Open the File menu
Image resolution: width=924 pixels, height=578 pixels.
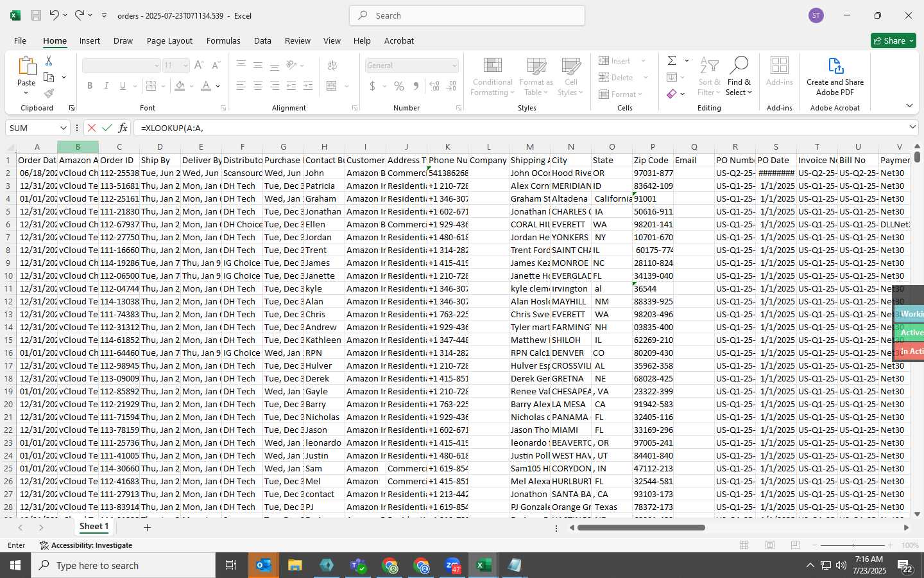[x=20, y=40]
